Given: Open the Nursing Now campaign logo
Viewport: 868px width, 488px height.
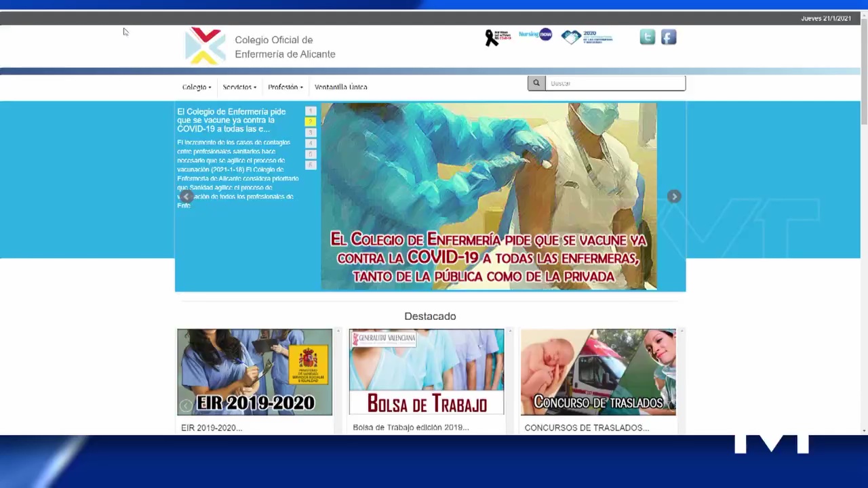Looking at the screenshot, I should 536,35.
